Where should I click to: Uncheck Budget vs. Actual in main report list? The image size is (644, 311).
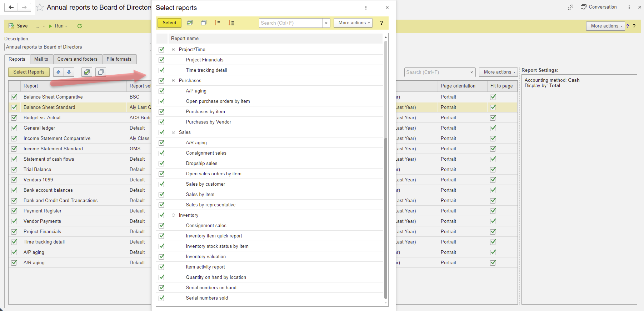click(x=14, y=117)
